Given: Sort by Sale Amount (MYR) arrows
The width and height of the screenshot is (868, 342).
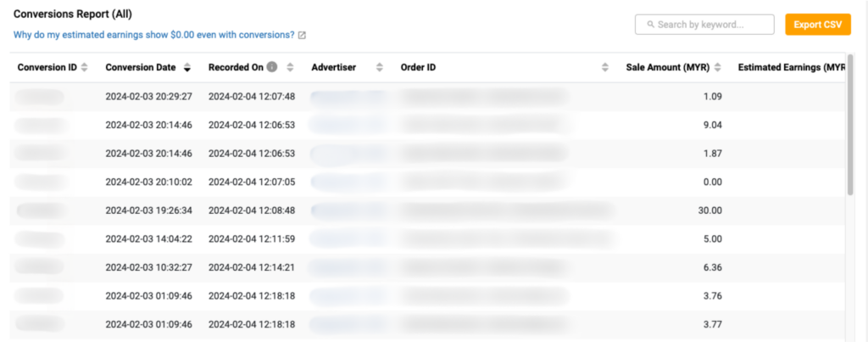Looking at the screenshot, I should coord(718,68).
